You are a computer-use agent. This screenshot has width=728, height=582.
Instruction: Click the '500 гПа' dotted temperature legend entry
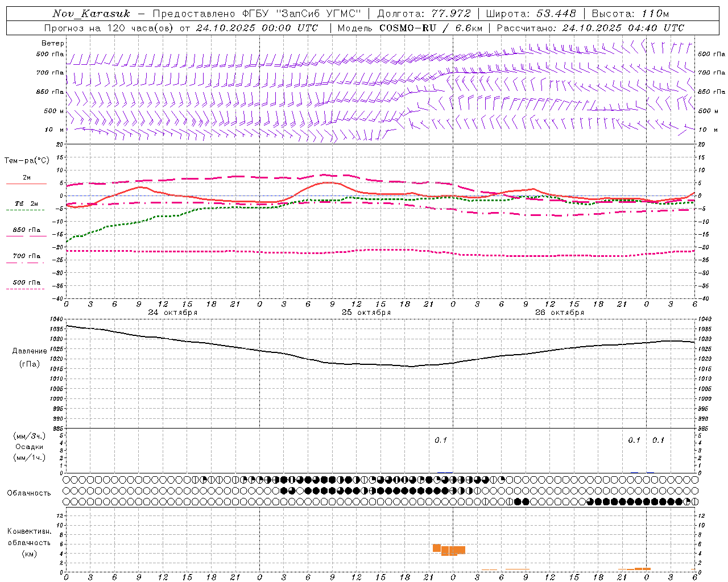click(26, 282)
